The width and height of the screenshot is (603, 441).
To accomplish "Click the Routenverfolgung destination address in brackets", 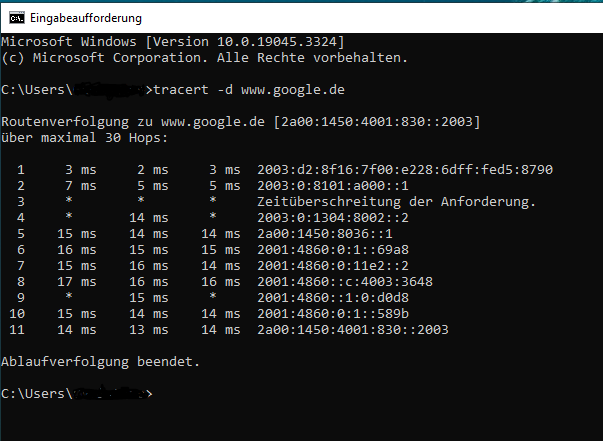I will (377, 122).
